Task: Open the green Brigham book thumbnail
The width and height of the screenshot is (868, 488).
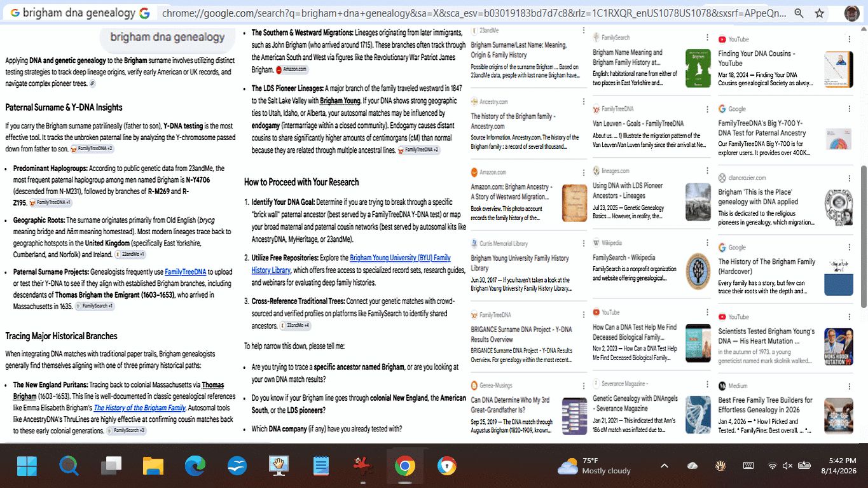Action: coord(698,68)
